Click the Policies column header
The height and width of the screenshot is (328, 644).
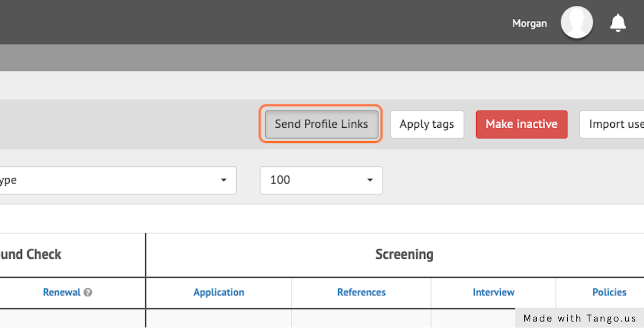tap(609, 292)
